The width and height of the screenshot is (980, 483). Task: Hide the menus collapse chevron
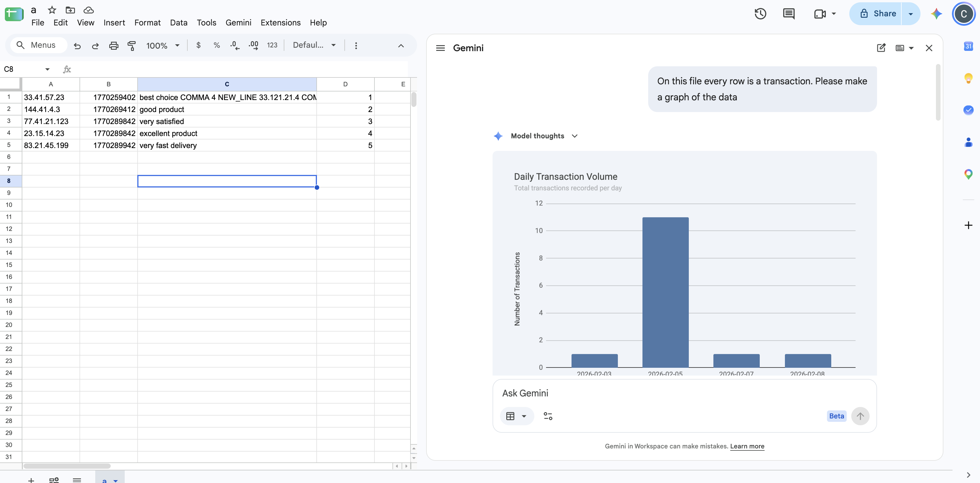400,46
